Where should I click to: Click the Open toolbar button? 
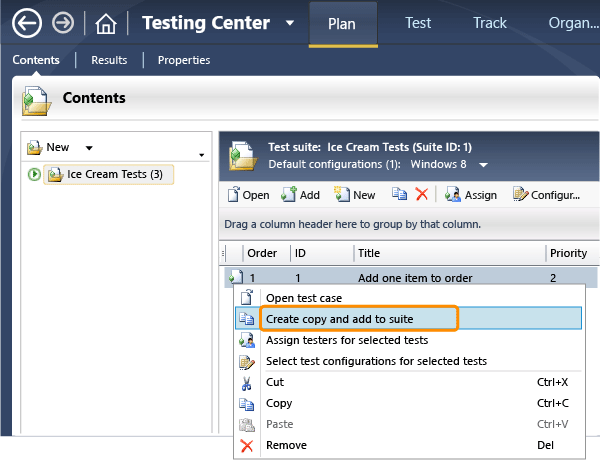point(248,195)
